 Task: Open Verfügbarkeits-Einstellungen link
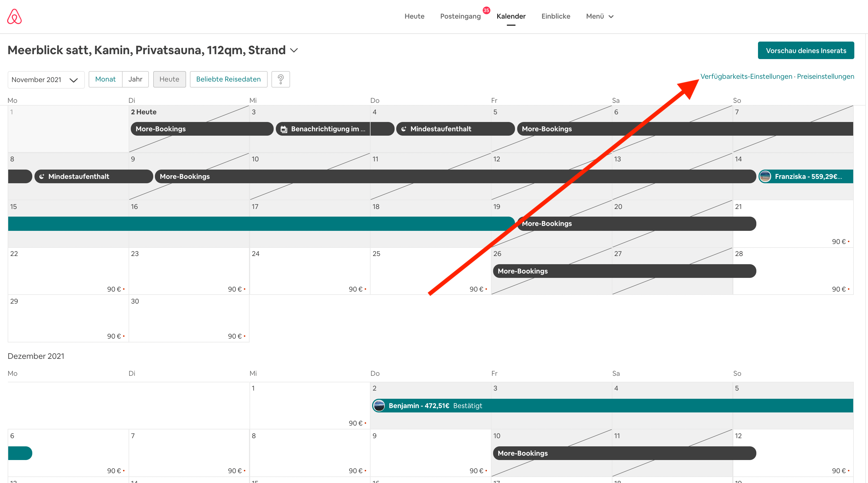click(x=746, y=77)
